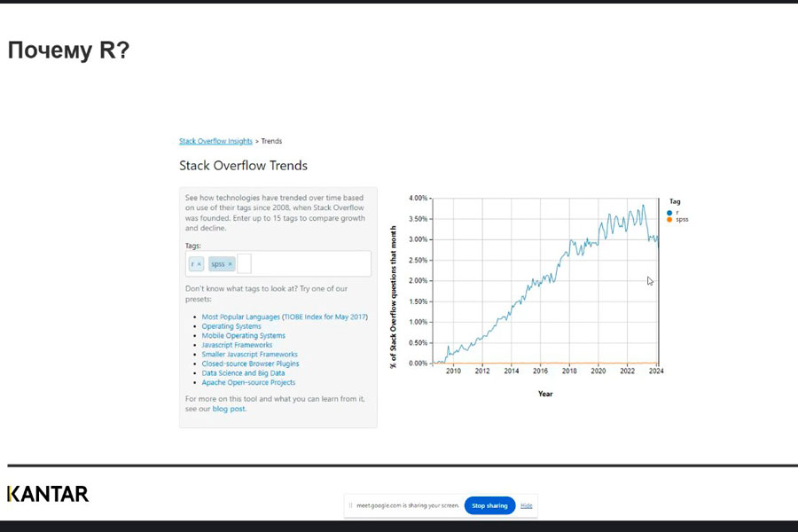Focus the empty tags input box
Viewport: 798px width, 532px height.
click(x=245, y=263)
